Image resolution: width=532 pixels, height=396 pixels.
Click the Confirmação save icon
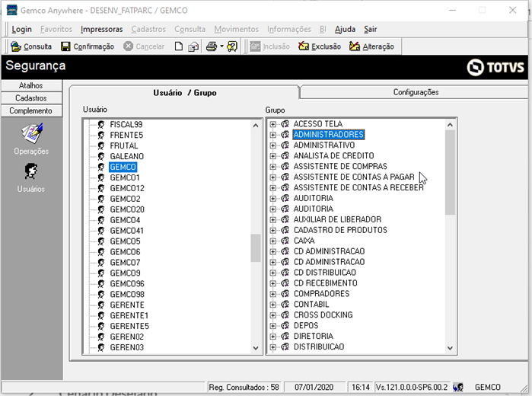pos(65,46)
